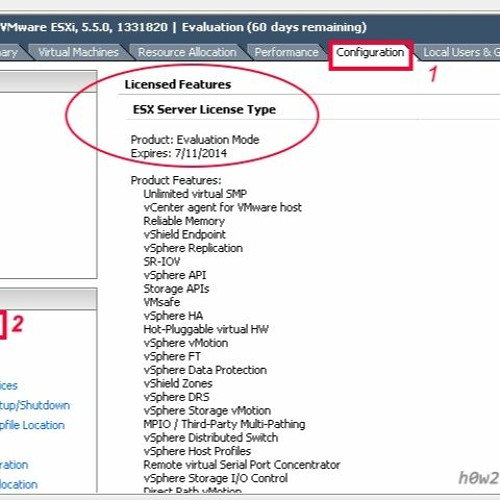Select the vSphere Replication entry
This screenshot has height=500, width=500.
(x=193, y=248)
